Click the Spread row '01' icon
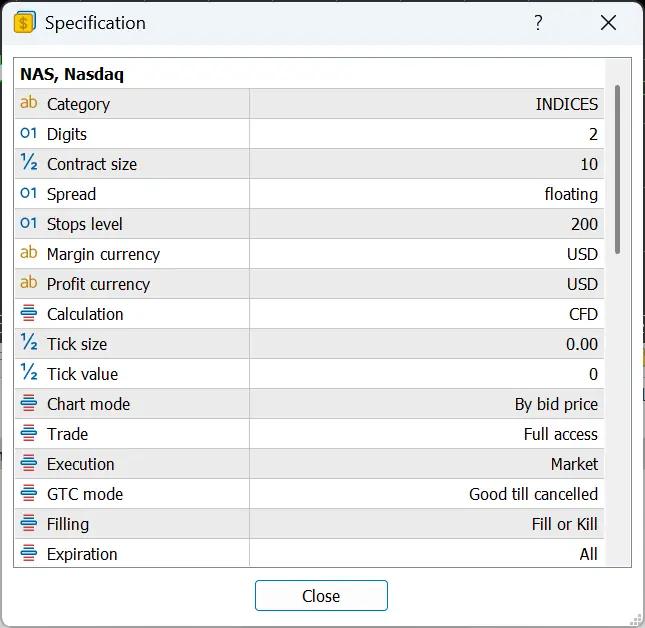The height and width of the screenshot is (628, 645). pos(29,193)
